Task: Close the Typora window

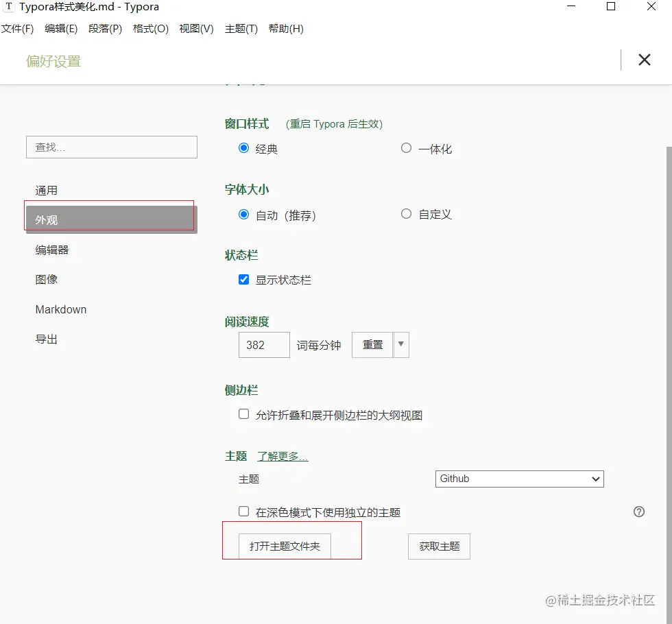Action: (x=651, y=6)
